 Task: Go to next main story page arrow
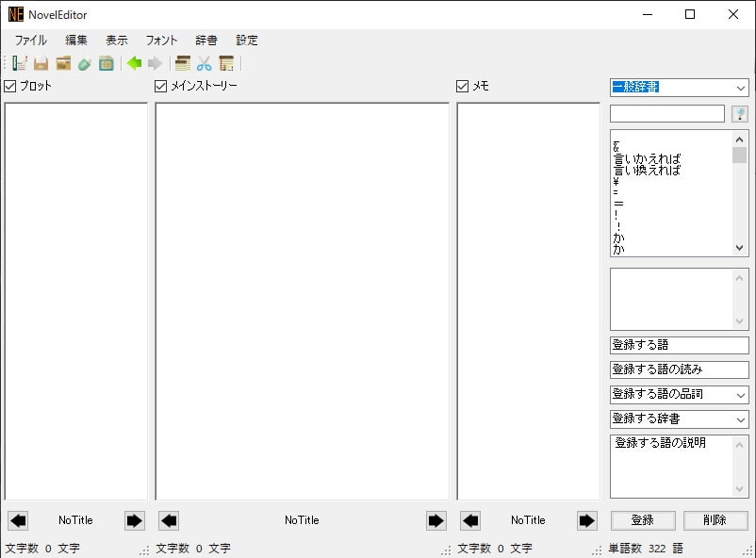[x=436, y=520]
